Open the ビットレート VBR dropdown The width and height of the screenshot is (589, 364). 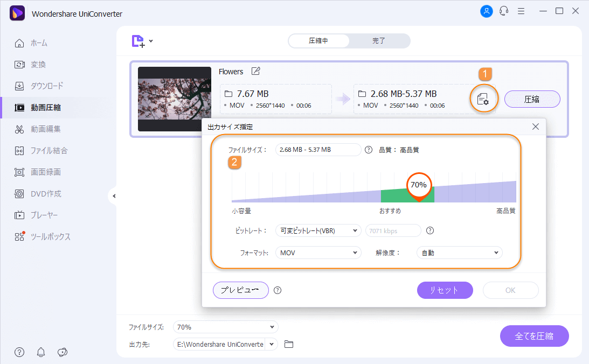pyautogui.click(x=318, y=230)
